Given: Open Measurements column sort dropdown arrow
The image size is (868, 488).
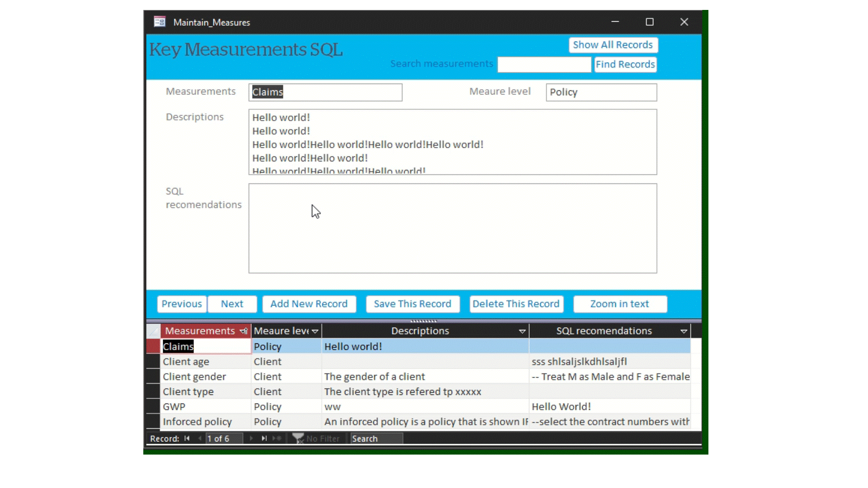Looking at the screenshot, I should pos(244,331).
